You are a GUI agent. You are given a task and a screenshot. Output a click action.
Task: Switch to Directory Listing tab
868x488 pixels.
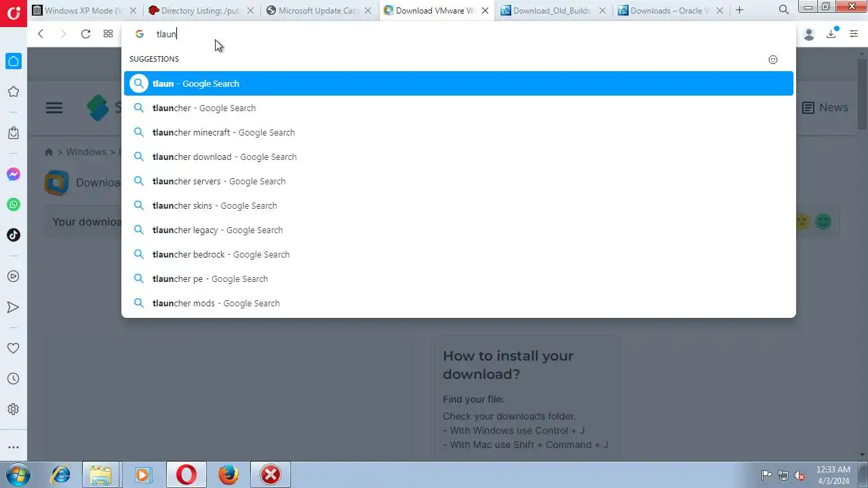point(201,10)
